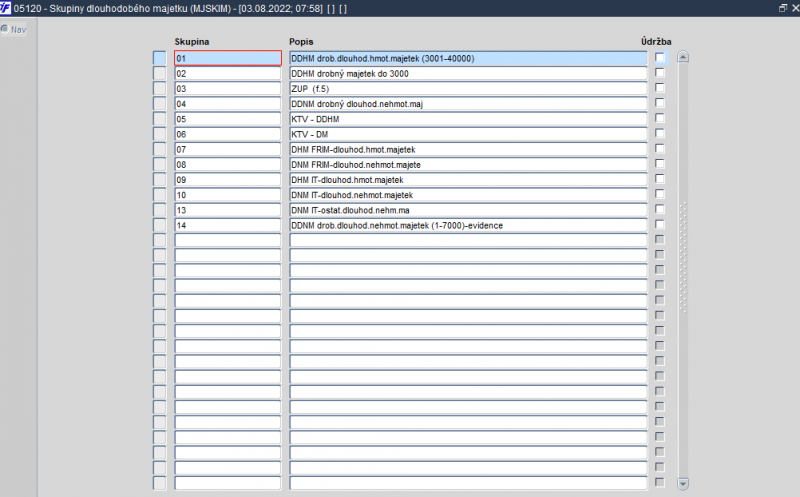
Task: Check Údržba box for group 08
Action: pos(660,164)
